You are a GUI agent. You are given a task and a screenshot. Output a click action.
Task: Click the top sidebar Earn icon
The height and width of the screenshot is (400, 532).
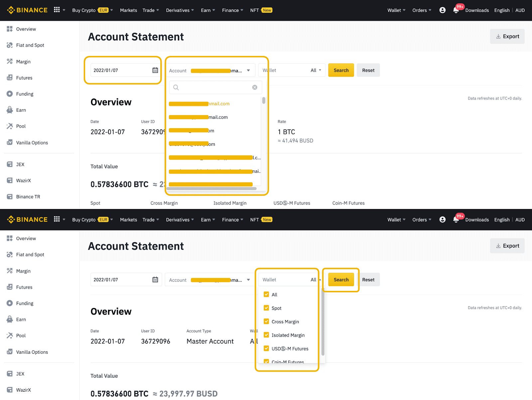[x=10, y=110]
